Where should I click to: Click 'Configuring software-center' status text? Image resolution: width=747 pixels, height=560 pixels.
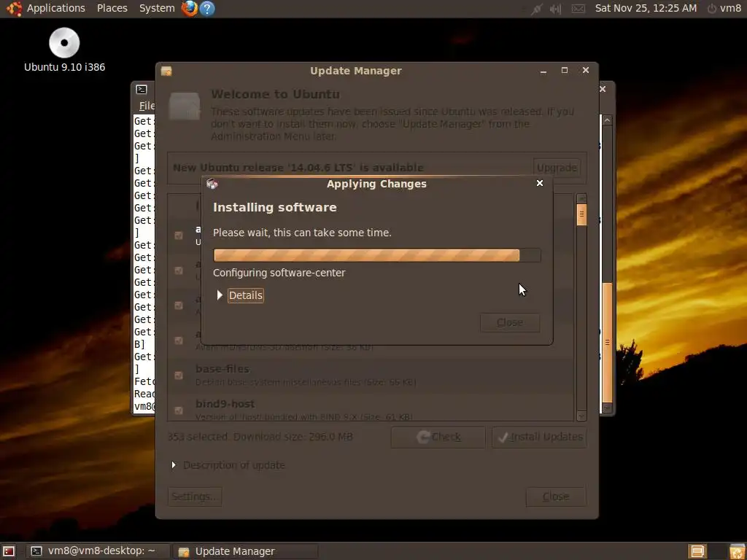tap(279, 273)
